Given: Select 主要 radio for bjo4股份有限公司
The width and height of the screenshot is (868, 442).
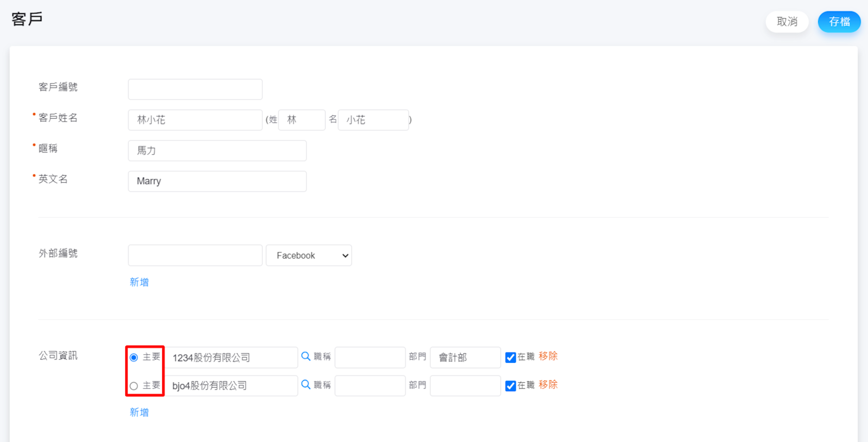Looking at the screenshot, I should click(x=134, y=386).
